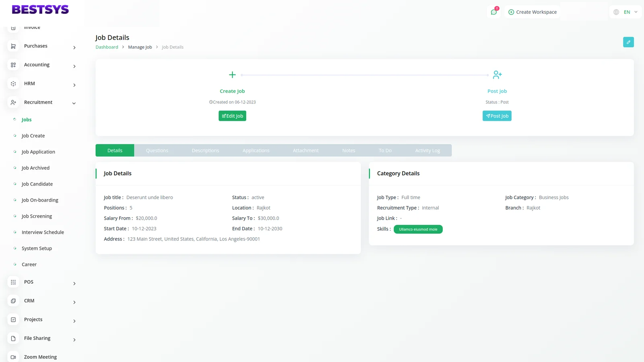Viewport: 644px width, 362px height.
Task: Open the Activity Log tab
Action: tap(427, 150)
